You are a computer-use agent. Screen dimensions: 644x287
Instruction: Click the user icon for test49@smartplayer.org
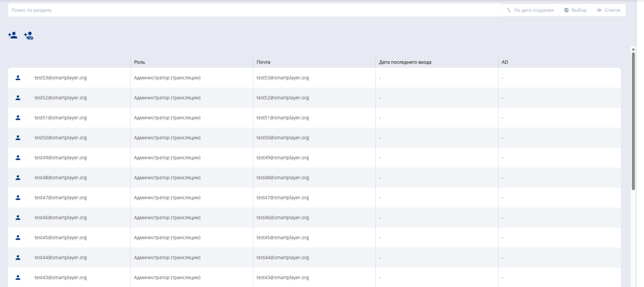(18, 158)
